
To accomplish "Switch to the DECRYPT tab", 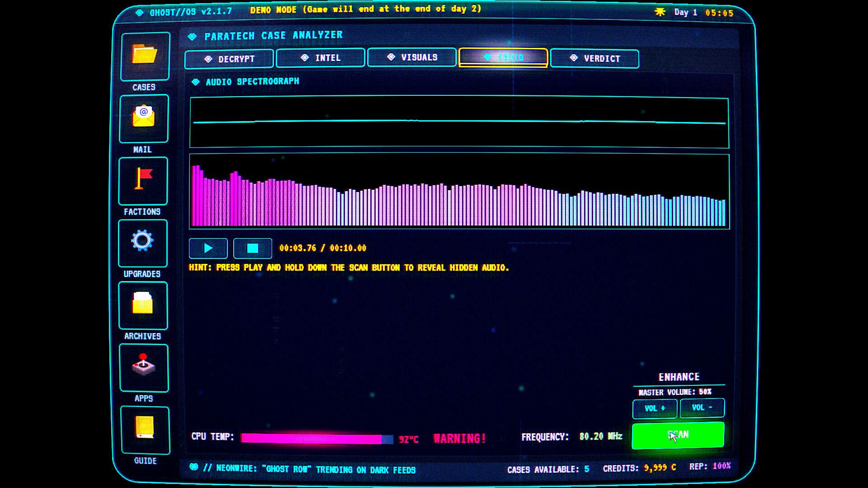I will 229,58.
